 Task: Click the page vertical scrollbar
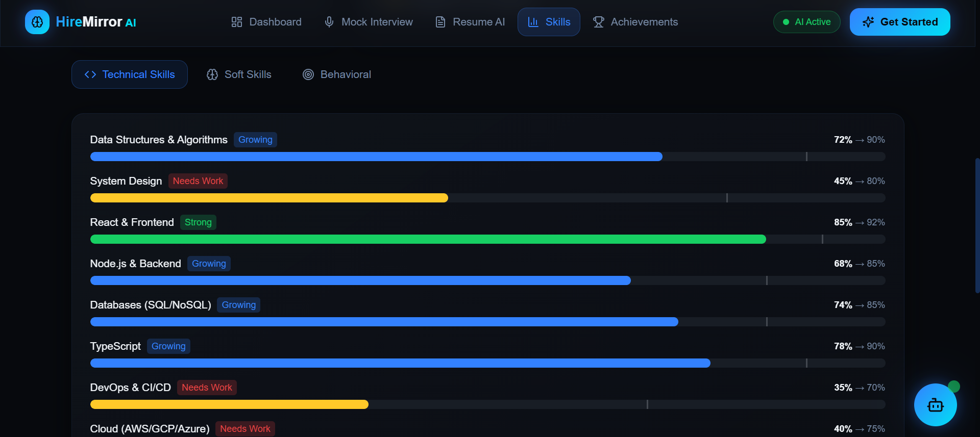977,225
